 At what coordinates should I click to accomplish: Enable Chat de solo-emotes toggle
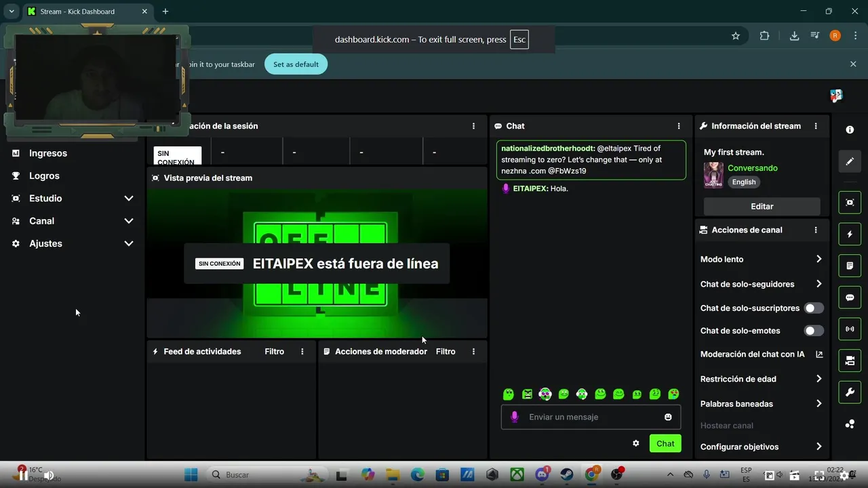pyautogui.click(x=814, y=331)
